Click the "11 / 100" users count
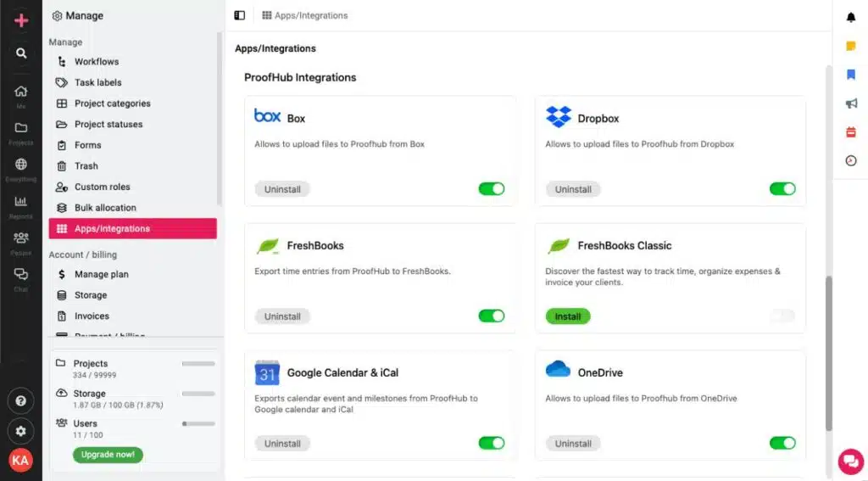 88,435
